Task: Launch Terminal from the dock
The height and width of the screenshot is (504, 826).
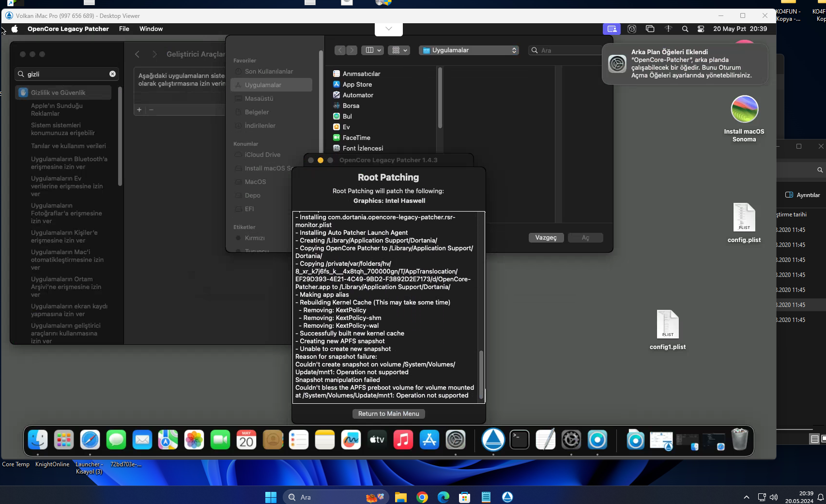Action: (520, 440)
